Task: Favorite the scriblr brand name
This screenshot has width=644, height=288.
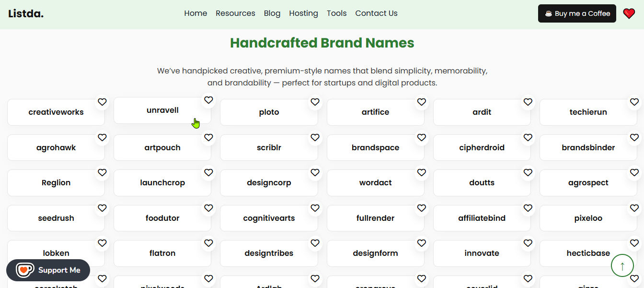Action: pos(315,137)
